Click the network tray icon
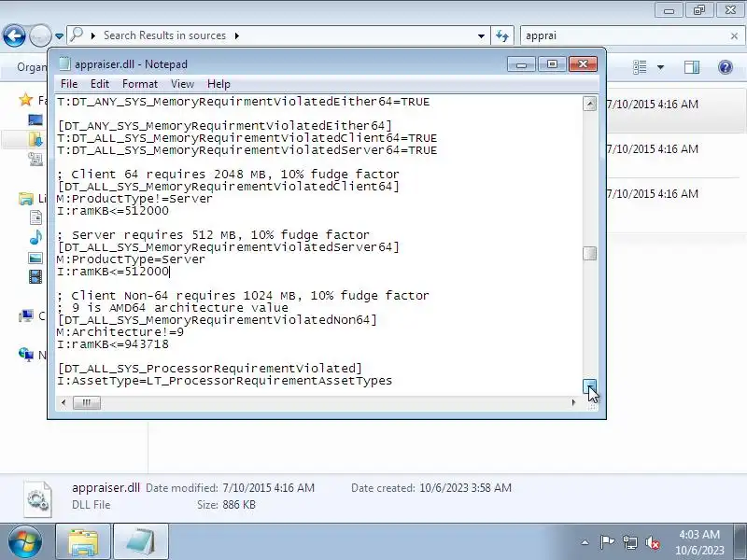Screen dimensions: 747x560 pyautogui.click(x=629, y=542)
